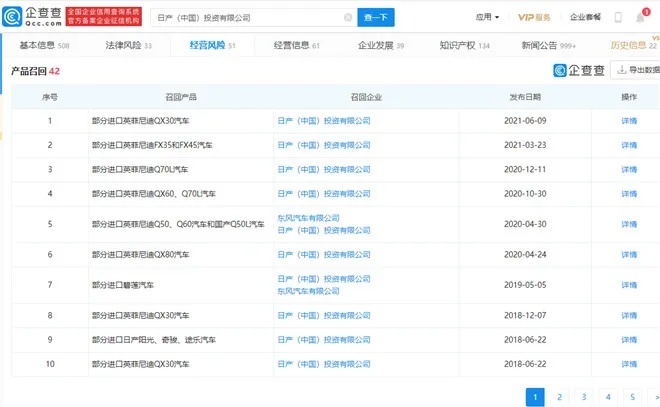Open 详情 for row 10 recall

629,364
